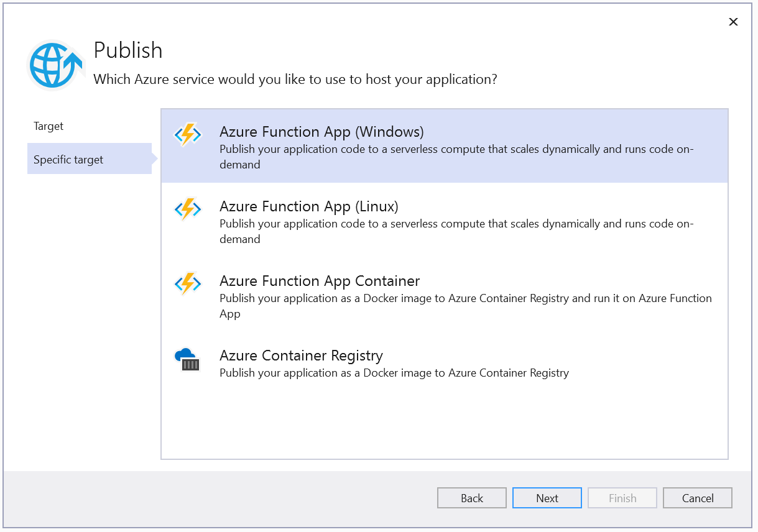Click the highlighted Specific target sidebar entry

point(68,159)
